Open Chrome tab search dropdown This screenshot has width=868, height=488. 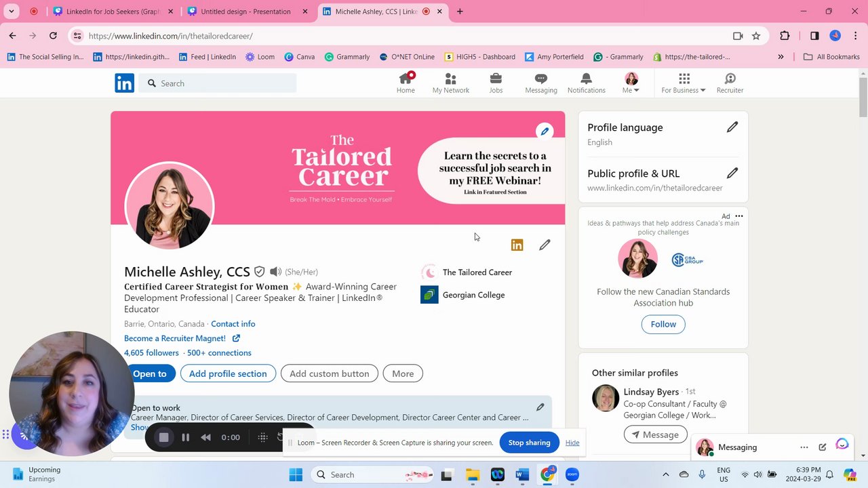(12, 12)
